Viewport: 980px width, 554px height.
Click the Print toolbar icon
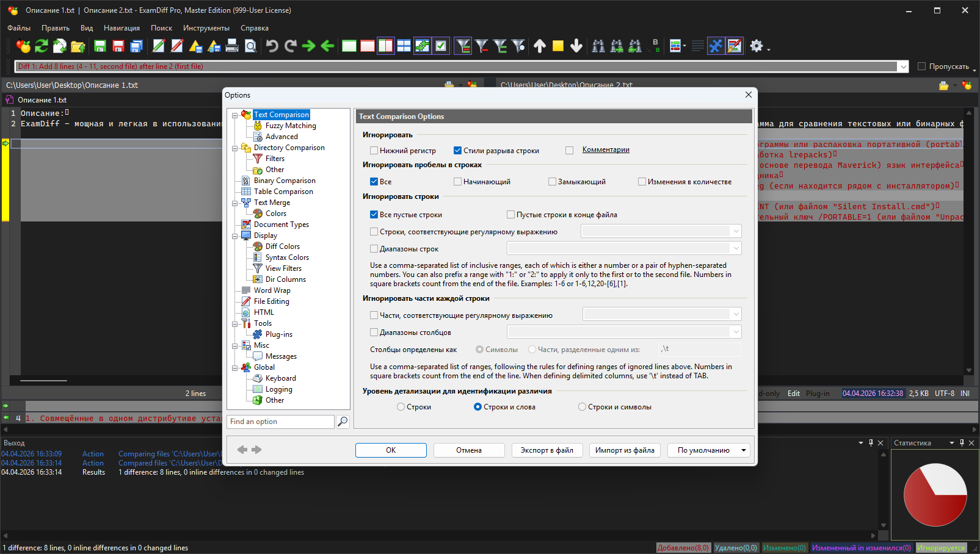[232, 46]
